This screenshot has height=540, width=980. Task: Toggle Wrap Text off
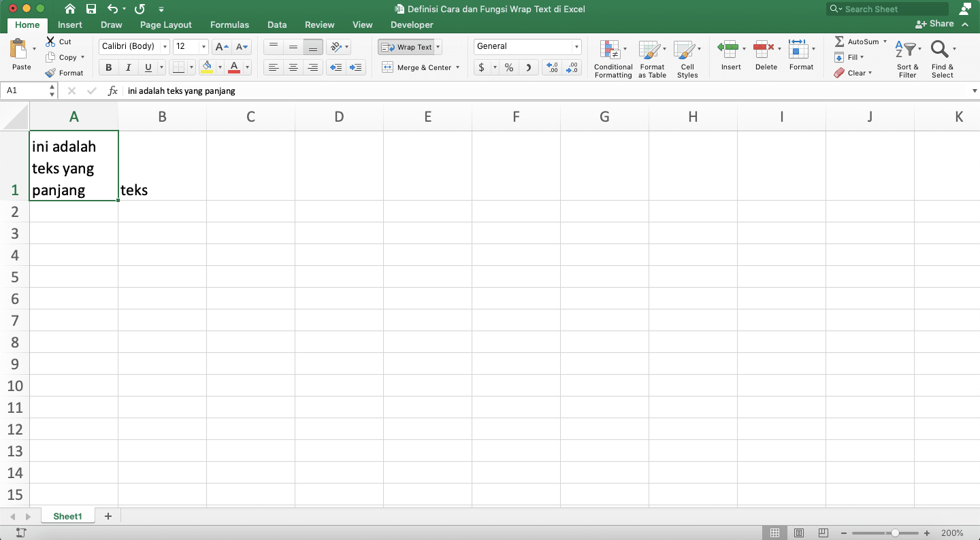pyautogui.click(x=406, y=47)
